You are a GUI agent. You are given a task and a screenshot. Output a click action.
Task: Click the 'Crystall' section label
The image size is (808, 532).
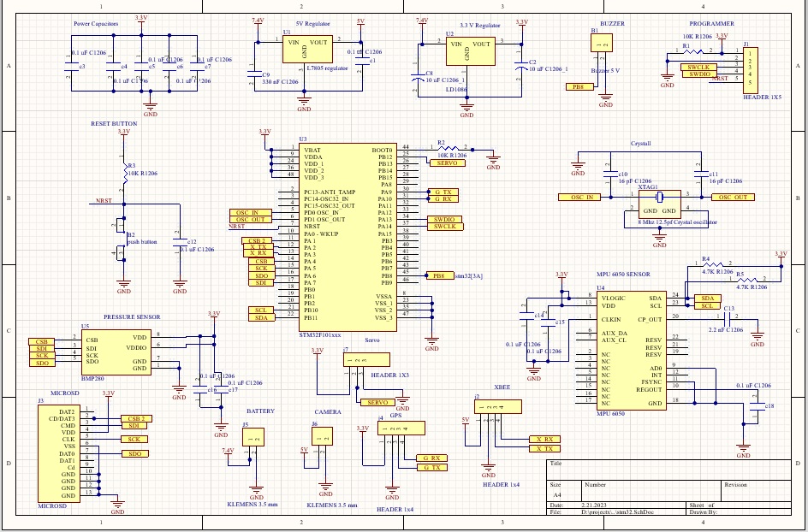pyautogui.click(x=640, y=144)
